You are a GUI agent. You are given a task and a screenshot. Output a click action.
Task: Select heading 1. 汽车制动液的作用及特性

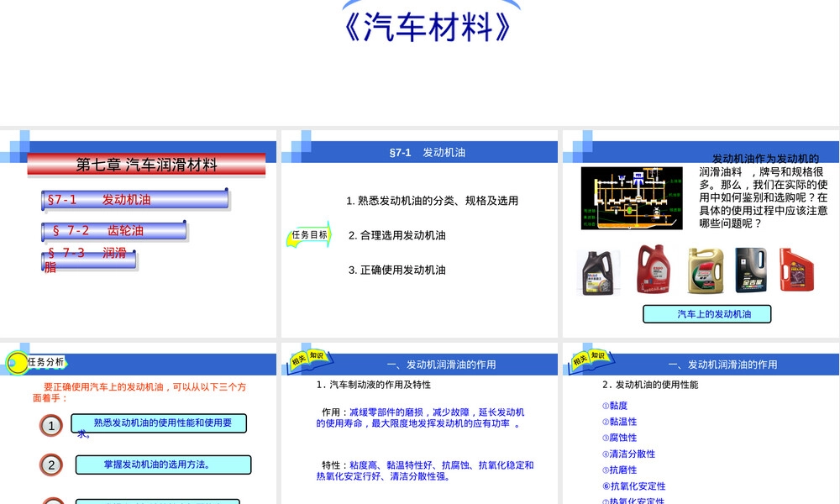coord(374,385)
